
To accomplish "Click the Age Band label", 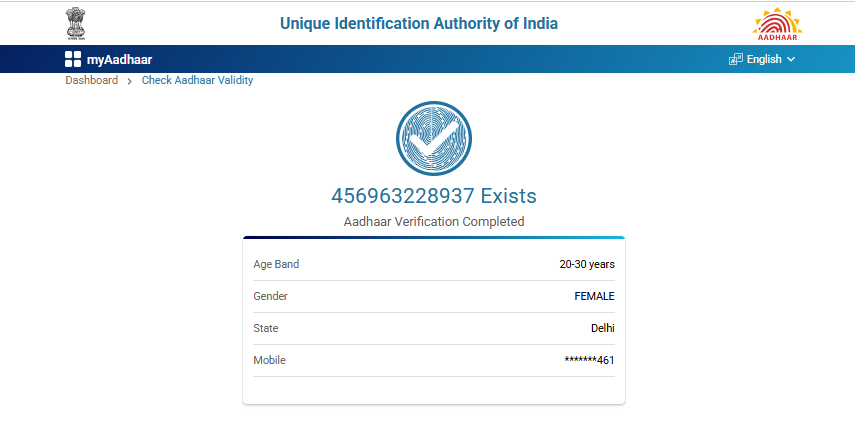I will click(x=276, y=264).
